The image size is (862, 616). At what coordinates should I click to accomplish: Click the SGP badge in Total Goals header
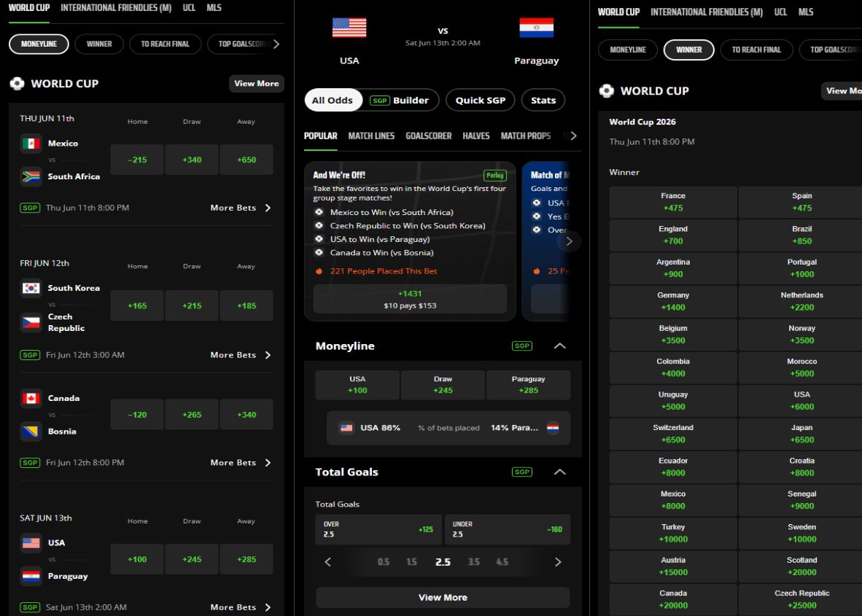(521, 472)
